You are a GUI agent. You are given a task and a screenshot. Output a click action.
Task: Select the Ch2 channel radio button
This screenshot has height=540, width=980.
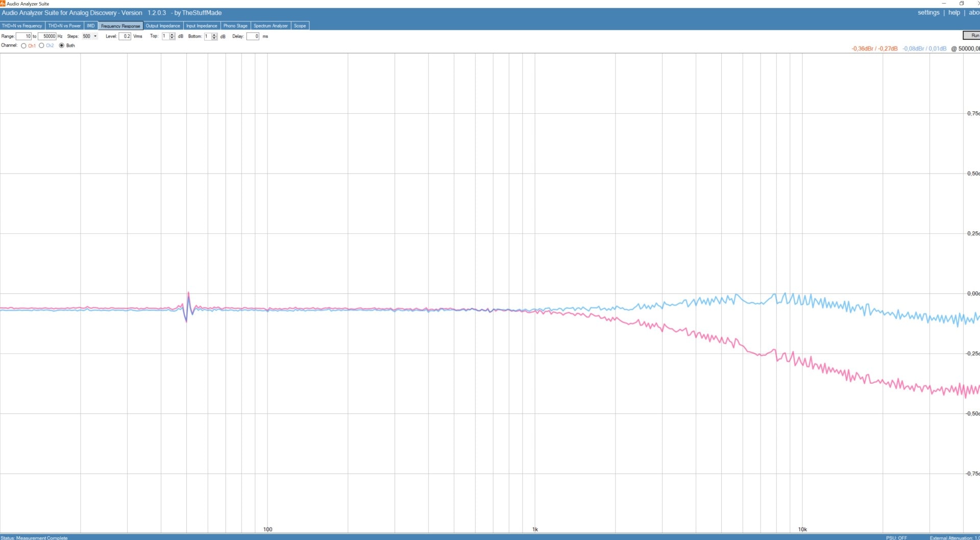tap(41, 46)
